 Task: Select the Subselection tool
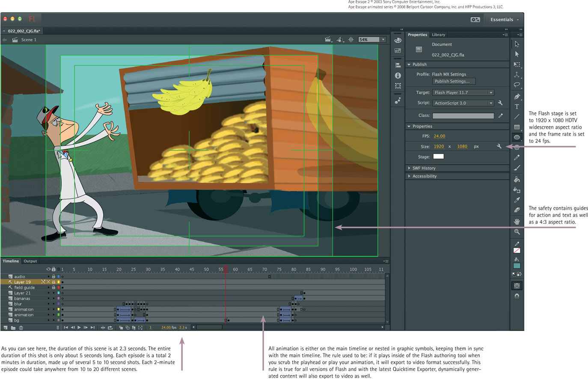pyautogui.click(x=517, y=54)
